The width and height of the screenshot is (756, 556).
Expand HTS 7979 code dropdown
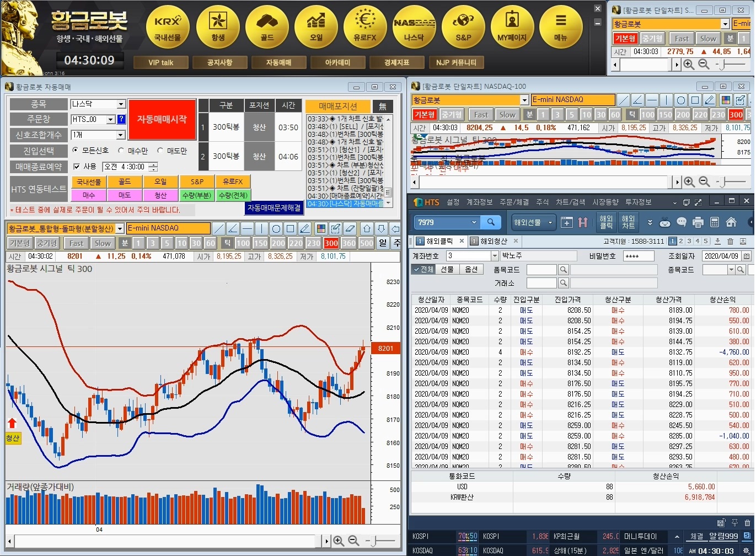point(474,222)
